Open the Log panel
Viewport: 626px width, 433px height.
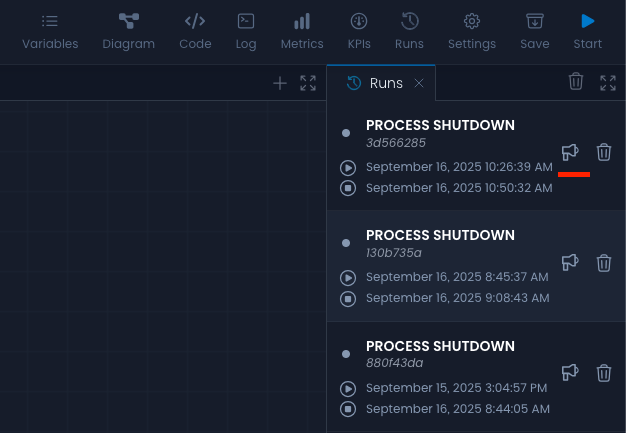click(245, 31)
